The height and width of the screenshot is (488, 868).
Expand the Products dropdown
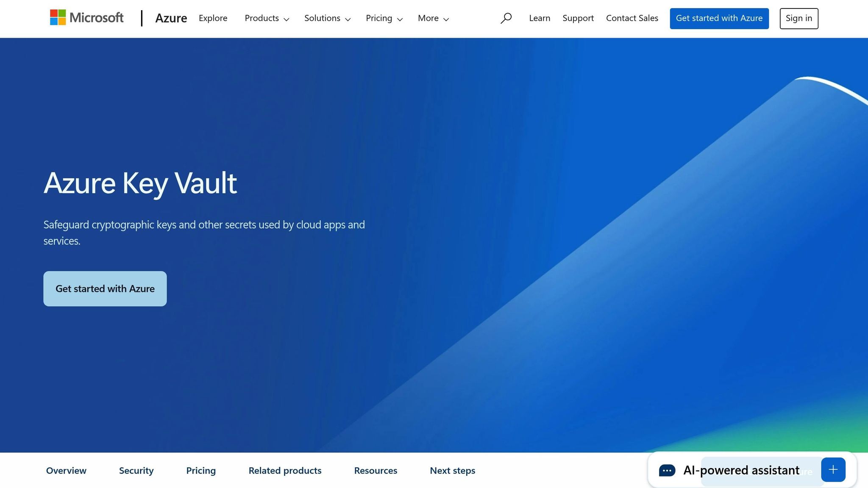[x=266, y=18]
